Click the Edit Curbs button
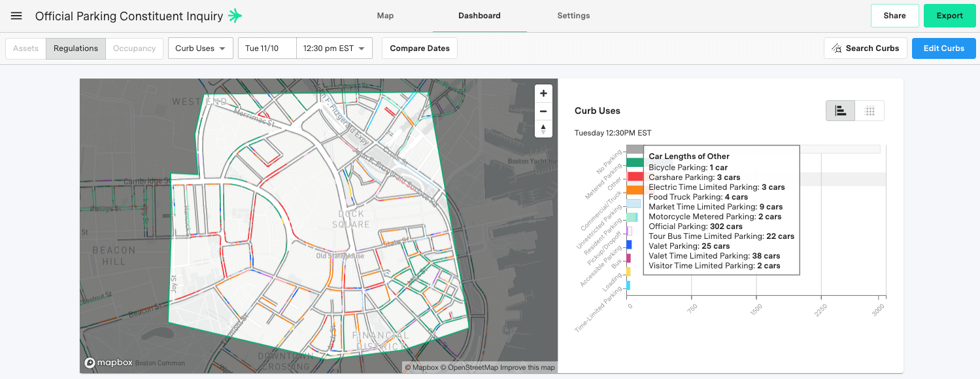980x379 pixels. click(943, 48)
